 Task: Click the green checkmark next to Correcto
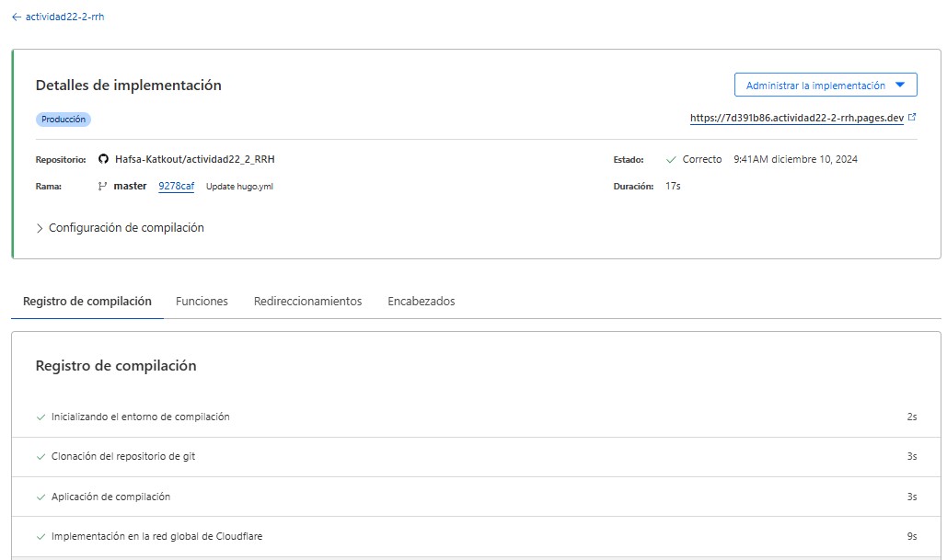pos(671,159)
